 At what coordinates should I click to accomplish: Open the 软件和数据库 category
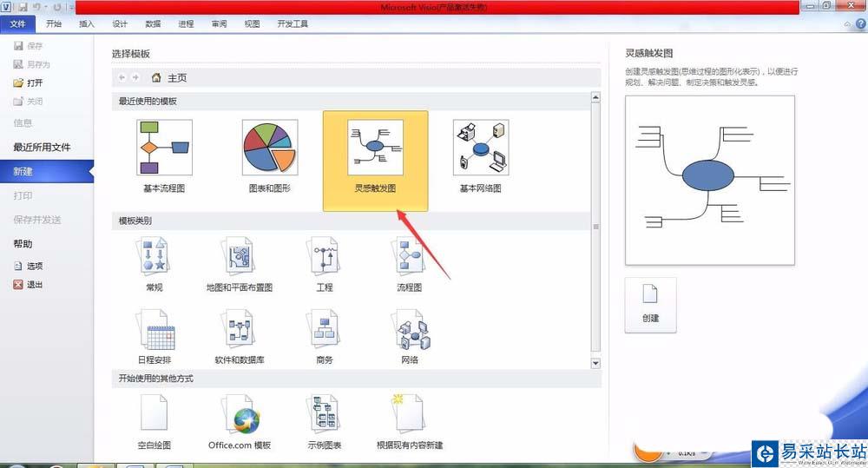[x=240, y=330]
